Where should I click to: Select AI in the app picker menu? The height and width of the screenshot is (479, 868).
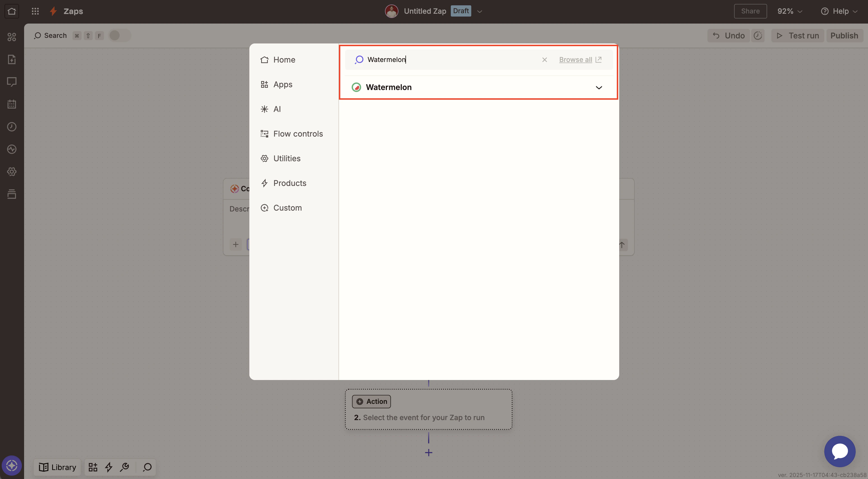(294, 109)
